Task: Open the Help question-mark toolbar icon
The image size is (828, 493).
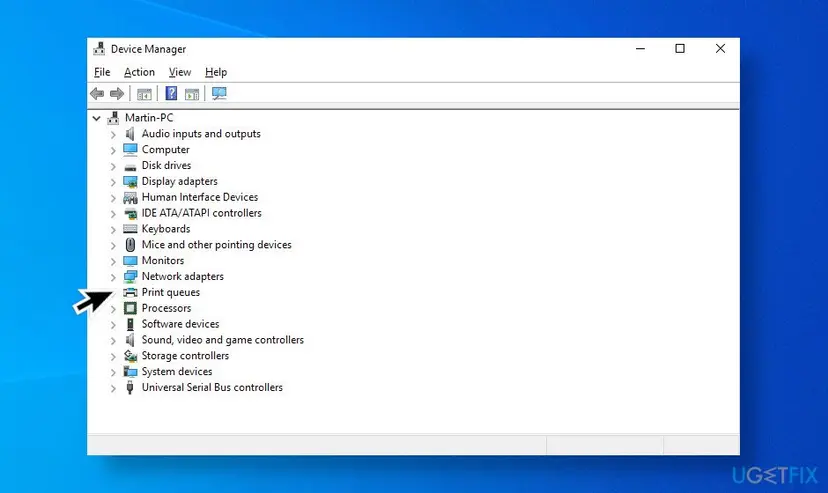Action: [171, 93]
